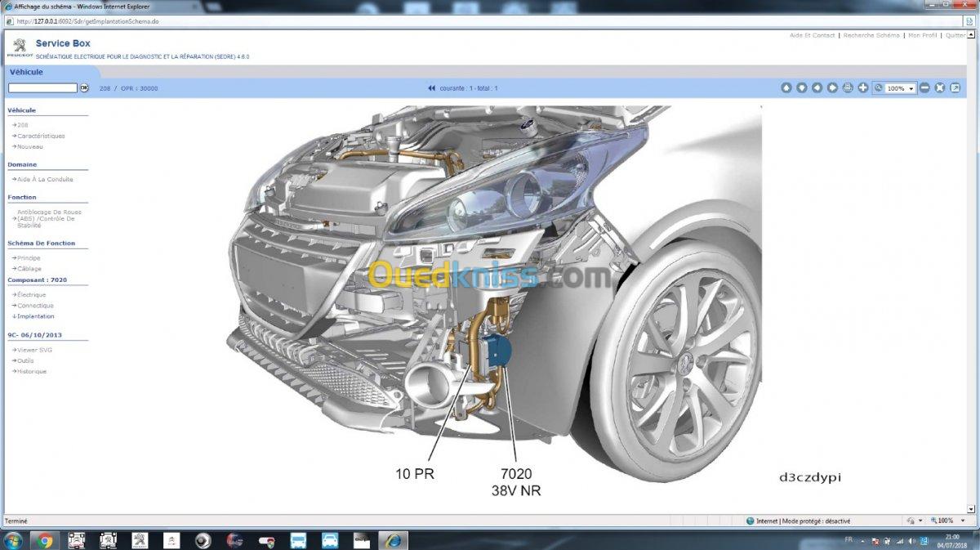Focus the search input field in the toolbar
This screenshot has width=980, height=550.
tap(42, 88)
